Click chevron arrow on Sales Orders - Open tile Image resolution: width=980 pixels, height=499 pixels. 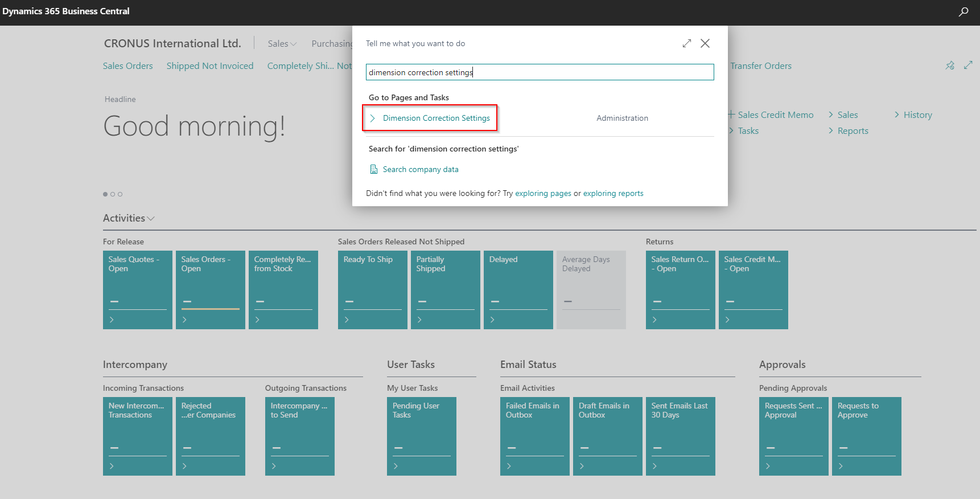pos(184,320)
